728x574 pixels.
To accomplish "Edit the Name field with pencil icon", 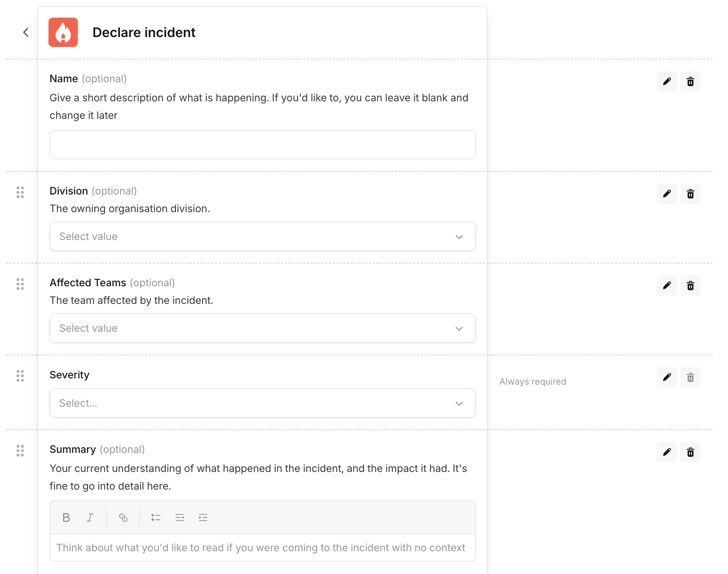I will pos(667,81).
